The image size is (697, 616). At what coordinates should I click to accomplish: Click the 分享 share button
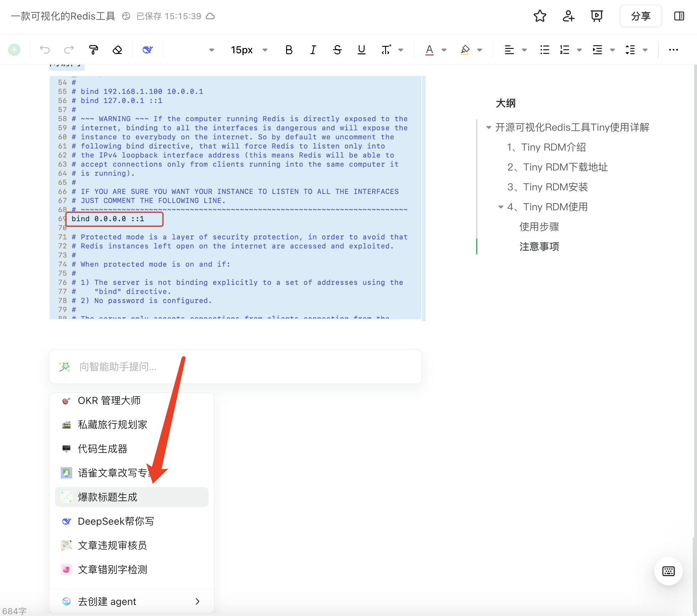pyautogui.click(x=641, y=16)
